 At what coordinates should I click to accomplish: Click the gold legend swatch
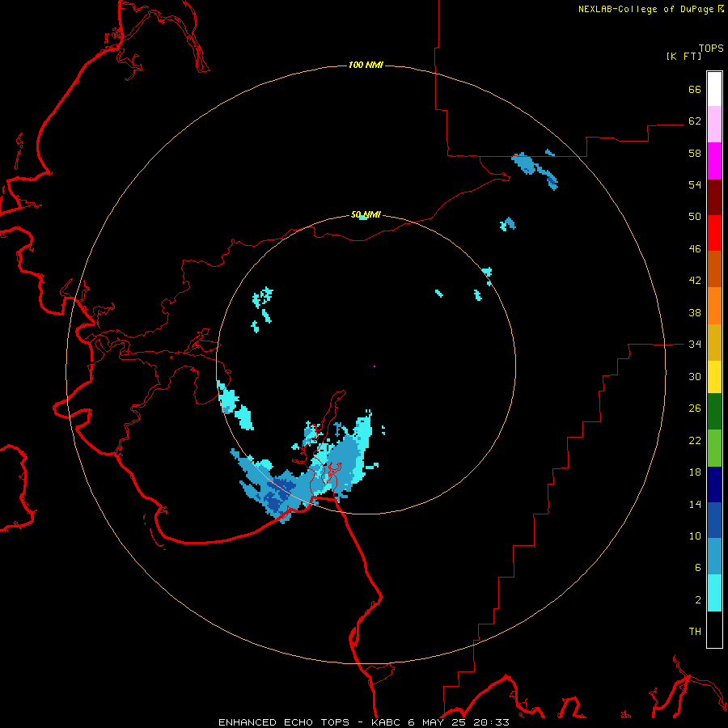pos(714,341)
